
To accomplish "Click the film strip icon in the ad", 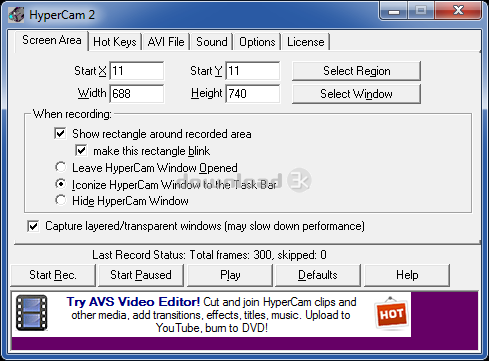I will click(32, 313).
